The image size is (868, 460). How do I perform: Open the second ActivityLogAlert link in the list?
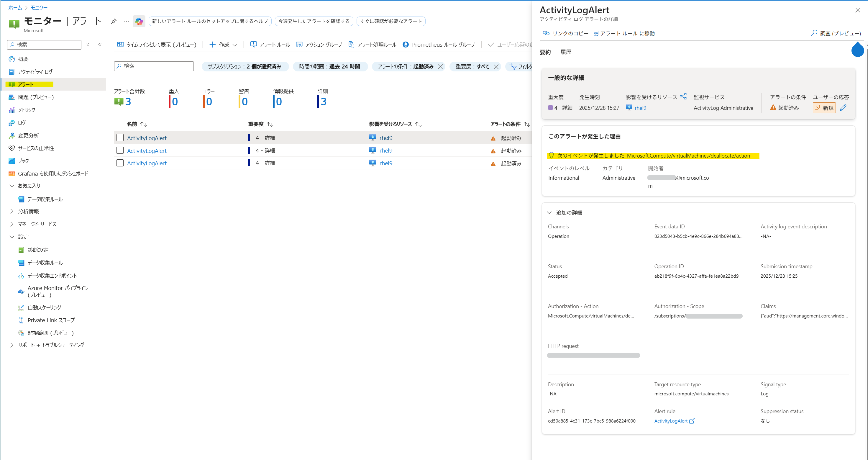coord(147,151)
